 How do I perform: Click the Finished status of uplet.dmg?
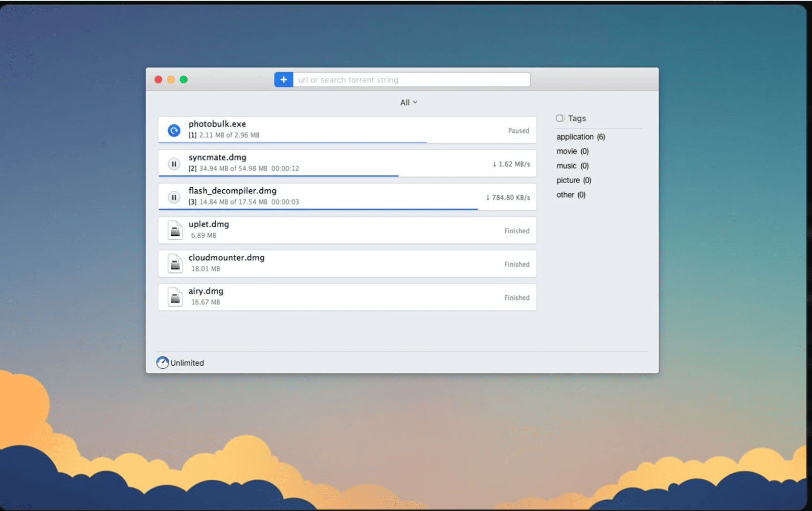517,231
